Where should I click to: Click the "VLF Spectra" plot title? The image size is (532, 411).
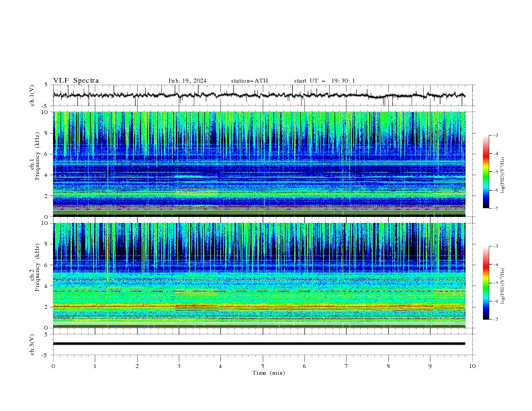tap(76, 81)
